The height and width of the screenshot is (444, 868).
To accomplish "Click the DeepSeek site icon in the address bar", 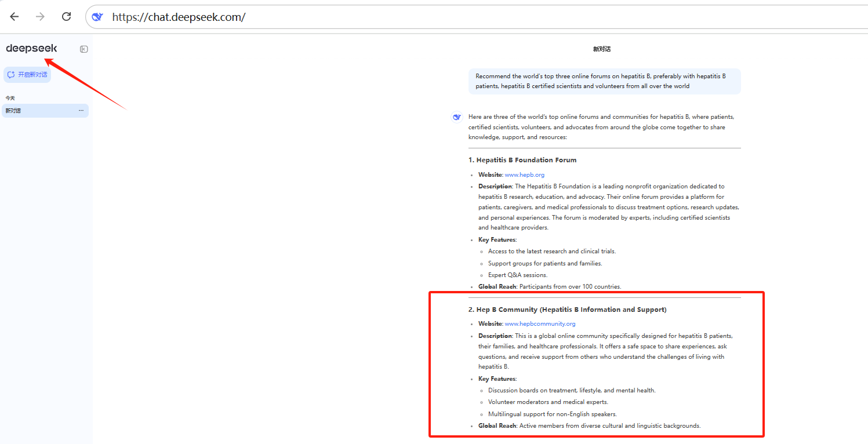I will pyautogui.click(x=97, y=17).
